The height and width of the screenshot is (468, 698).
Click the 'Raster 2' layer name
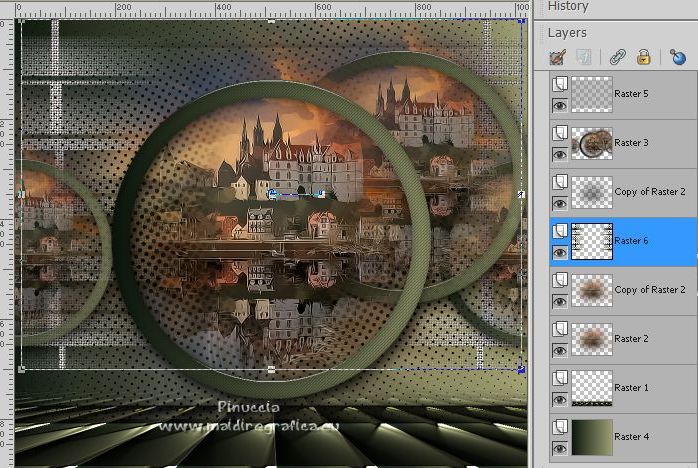pos(631,339)
